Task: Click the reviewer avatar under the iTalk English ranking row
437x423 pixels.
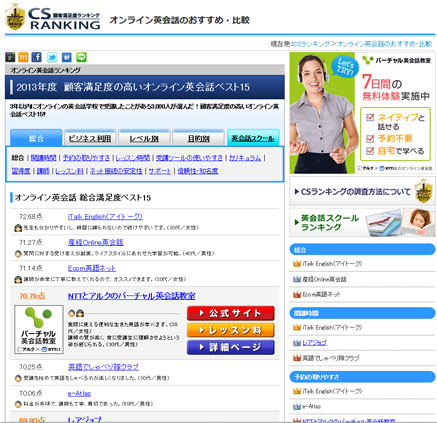Action: click(x=18, y=228)
